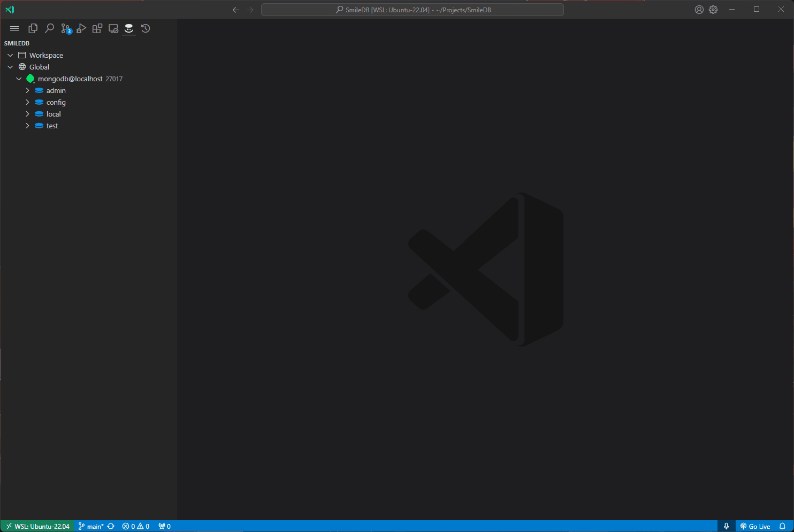Viewport: 794px width, 532px height.
Task: Collapse the Global tree section
Action: 10,67
